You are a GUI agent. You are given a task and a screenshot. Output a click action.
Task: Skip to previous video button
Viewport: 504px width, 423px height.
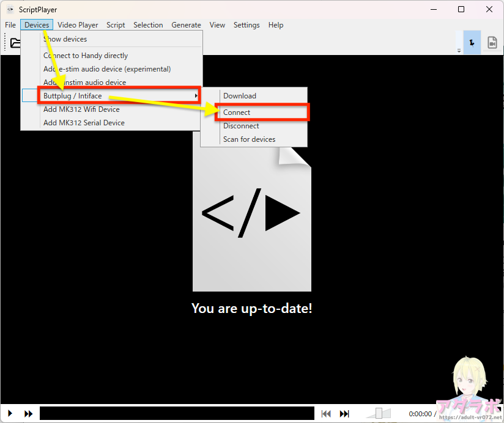[x=327, y=414]
